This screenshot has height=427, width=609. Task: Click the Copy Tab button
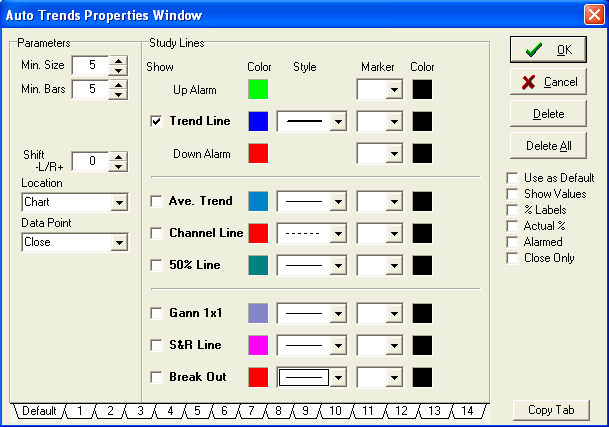tap(551, 410)
